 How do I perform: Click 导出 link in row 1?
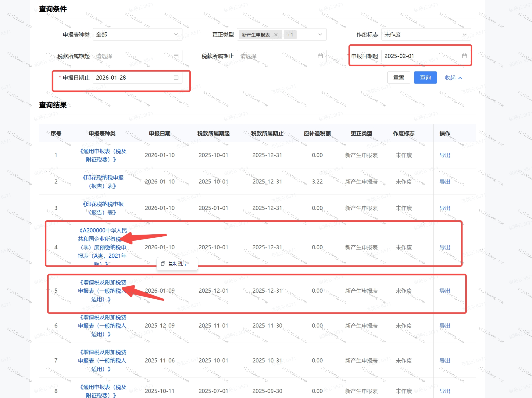[x=444, y=155]
